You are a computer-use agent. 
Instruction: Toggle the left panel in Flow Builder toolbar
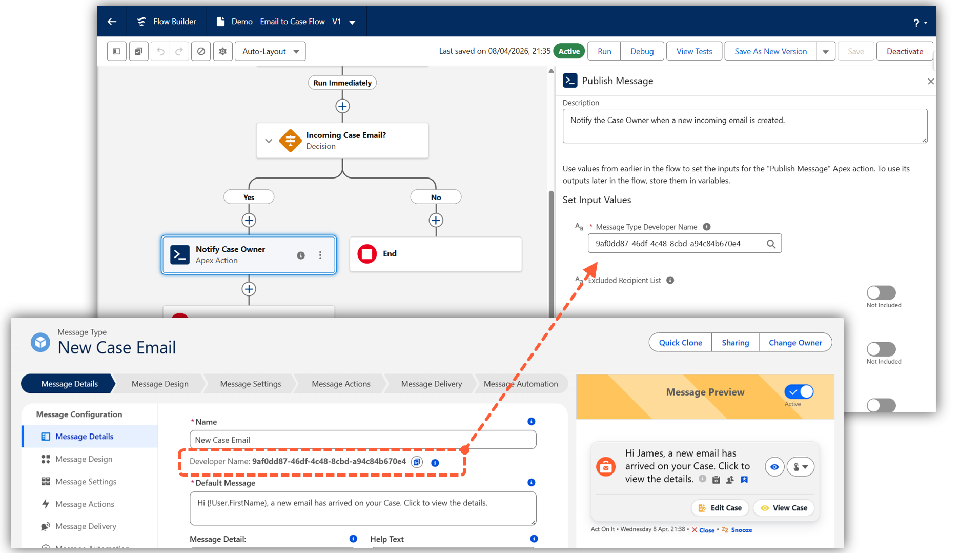click(116, 51)
